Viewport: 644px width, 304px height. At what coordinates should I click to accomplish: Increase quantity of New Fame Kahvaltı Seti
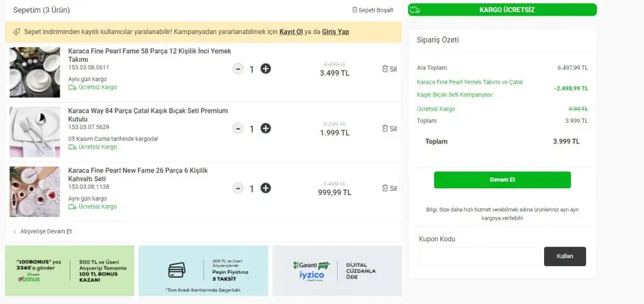click(266, 188)
